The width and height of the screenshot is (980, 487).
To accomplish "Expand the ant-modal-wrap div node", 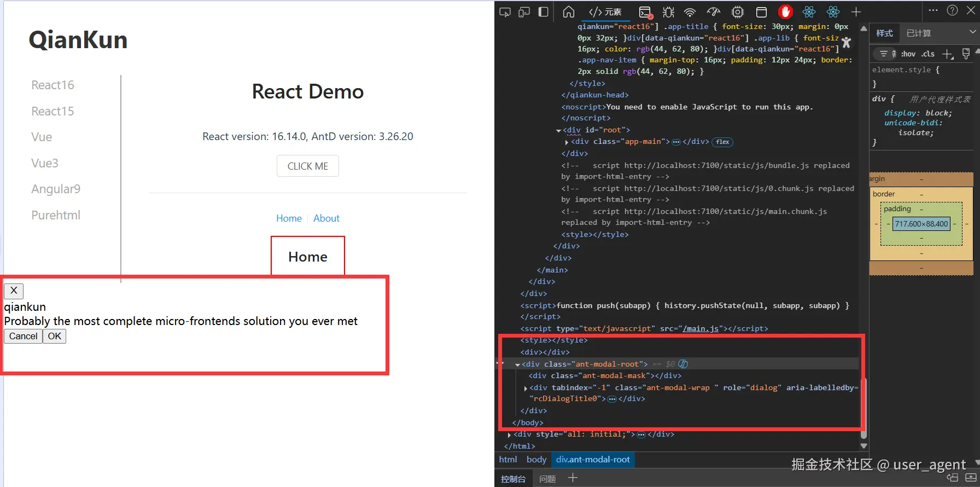I will [526, 389].
